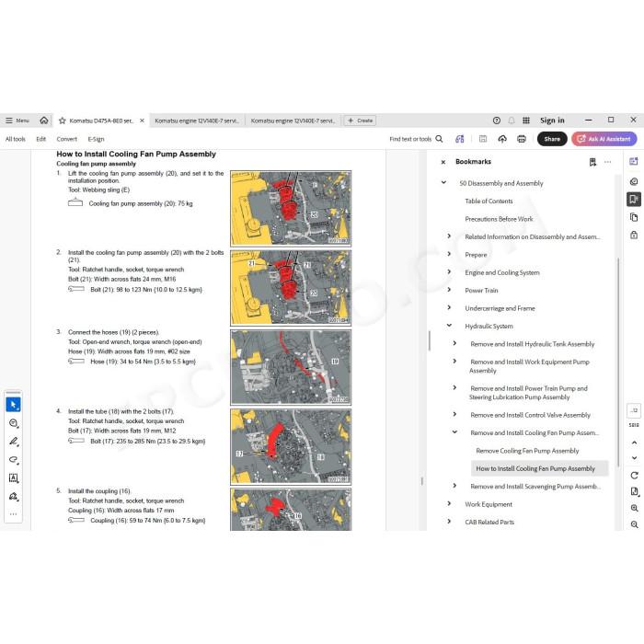Choose the freehand draw lasso tool

14,460
